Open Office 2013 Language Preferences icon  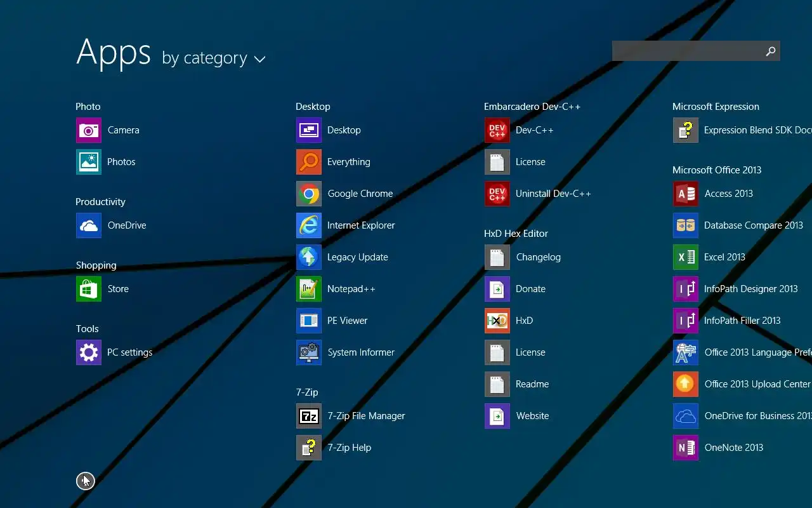[x=686, y=352]
